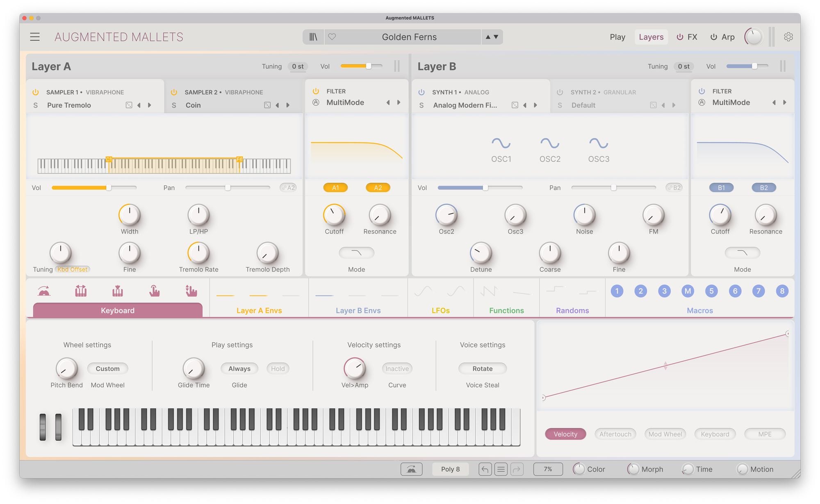Toggle Sampler 1 power button
Image resolution: width=820 pixels, height=504 pixels.
click(x=36, y=92)
